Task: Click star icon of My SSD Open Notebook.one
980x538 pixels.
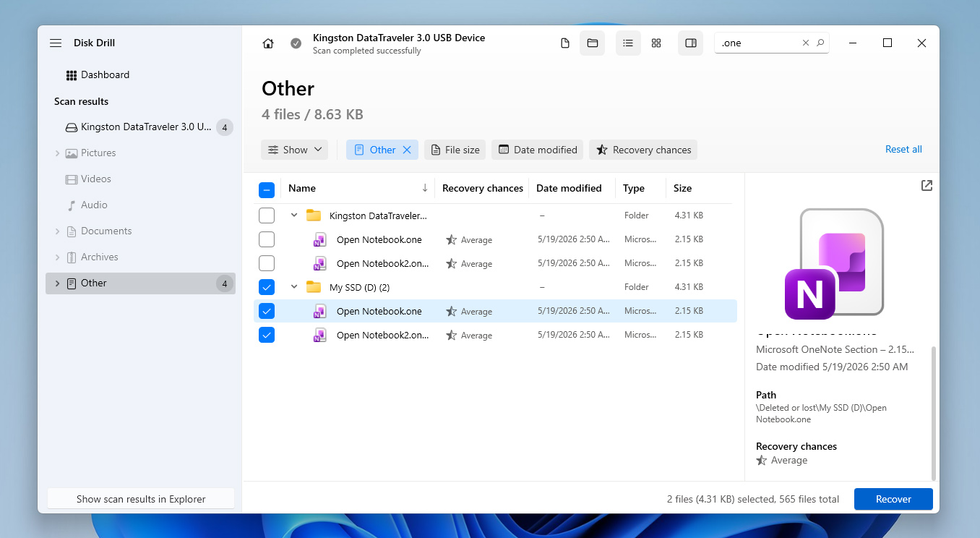Action: point(452,311)
